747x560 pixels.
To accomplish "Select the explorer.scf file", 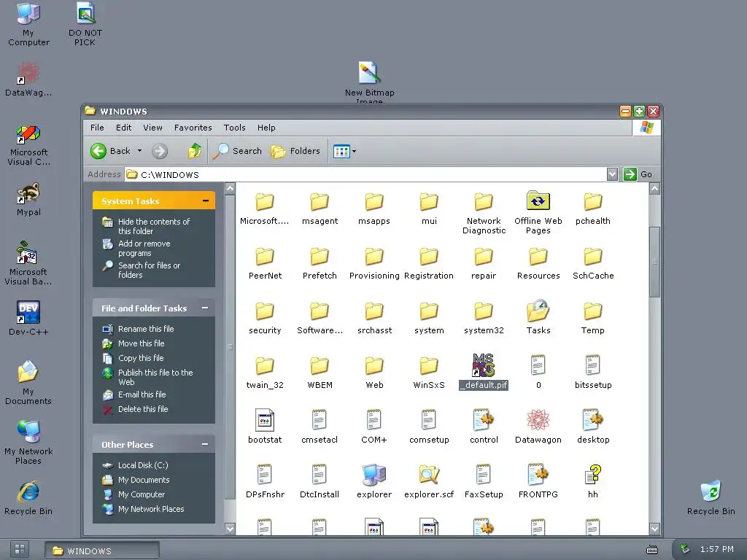I will click(x=429, y=481).
